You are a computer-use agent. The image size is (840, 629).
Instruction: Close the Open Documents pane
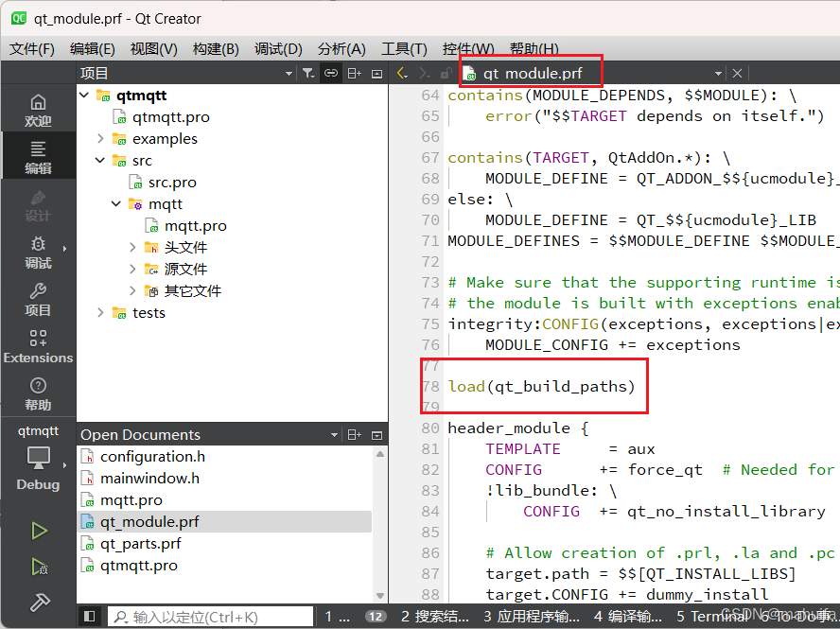377,435
